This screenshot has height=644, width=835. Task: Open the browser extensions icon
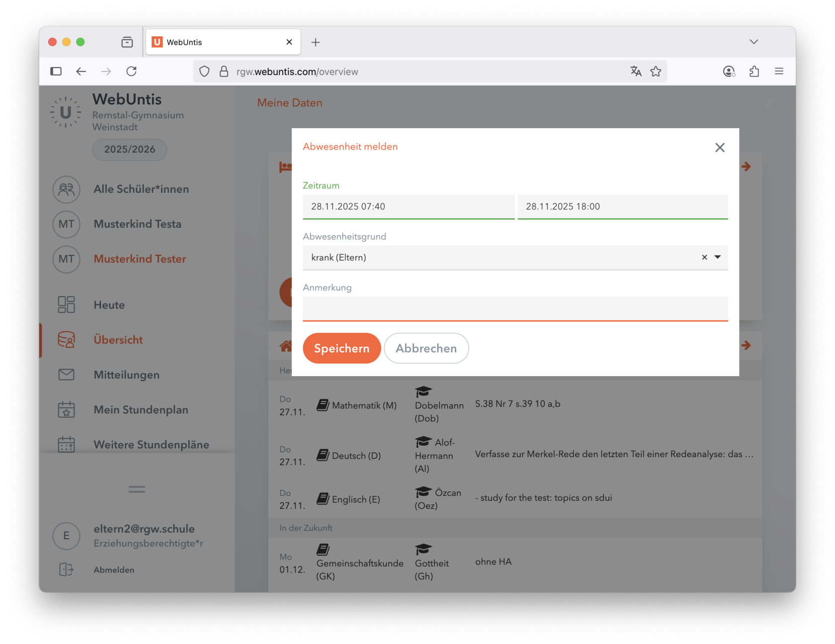pyautogui.click(x=754, y=72)
